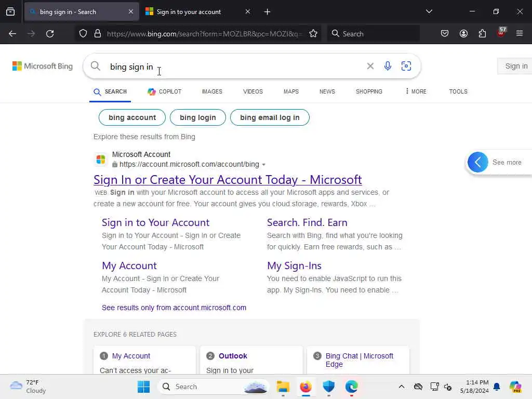
Task: Bookmark this page with the star
Action: (313, 34)
